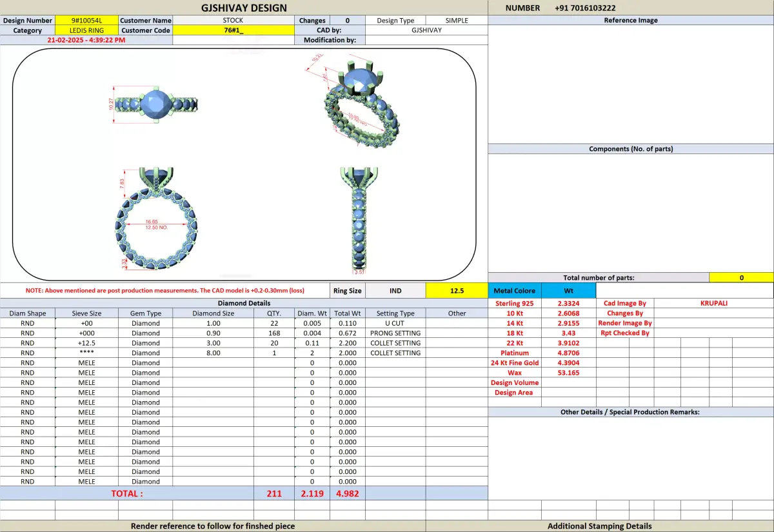Click total diamond weight 2.119

312,493
